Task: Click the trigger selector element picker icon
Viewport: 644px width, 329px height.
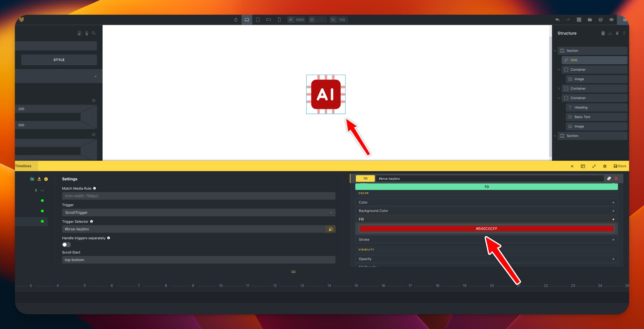Action: click(330, 229)
